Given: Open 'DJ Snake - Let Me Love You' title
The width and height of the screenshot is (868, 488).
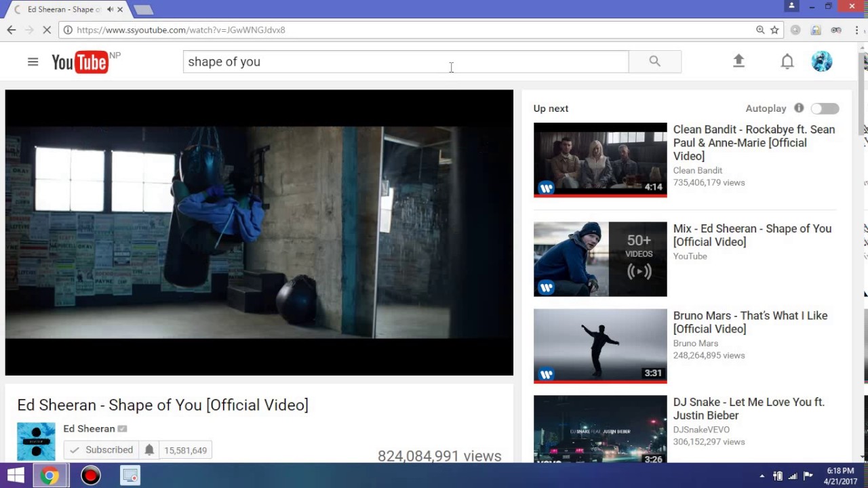Looking at the screenshot, I should [749, 409].
